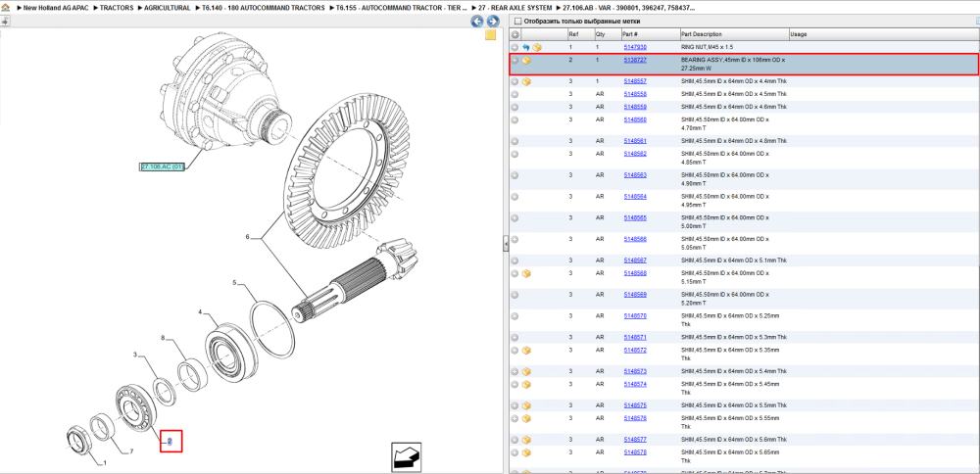Toggle 'Отобразить только выбранные метки' checkbox

pyautogui.click(x=517, y=21)
